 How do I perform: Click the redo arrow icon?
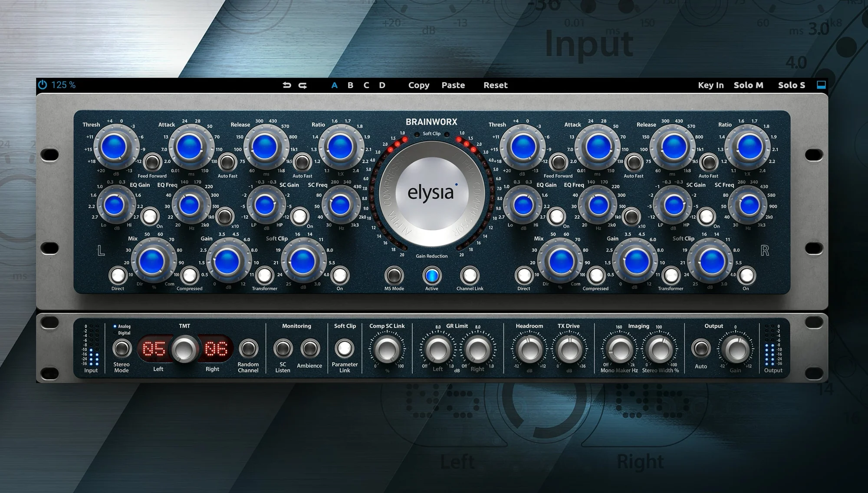pyautogui.click(x=303, y=85)
